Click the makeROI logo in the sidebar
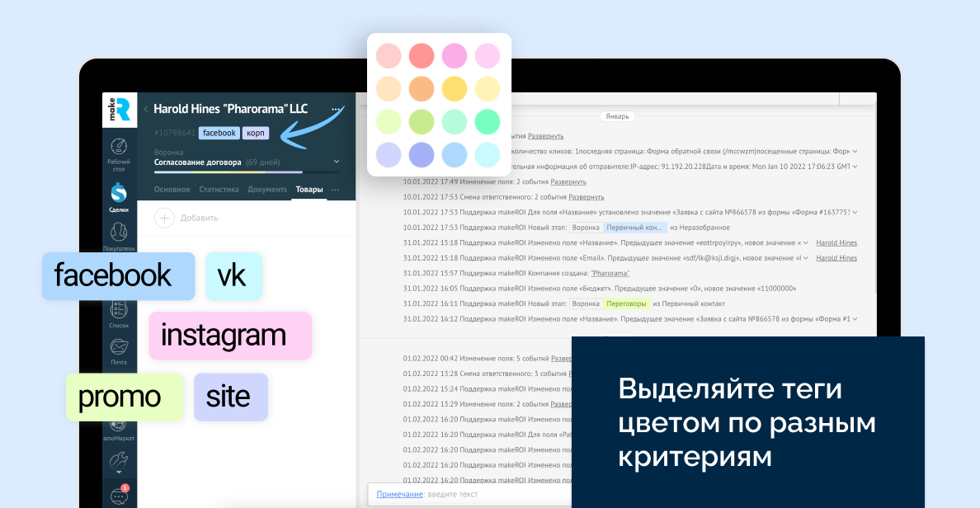This screenshot has height=508, width=980. click(120, 110)
